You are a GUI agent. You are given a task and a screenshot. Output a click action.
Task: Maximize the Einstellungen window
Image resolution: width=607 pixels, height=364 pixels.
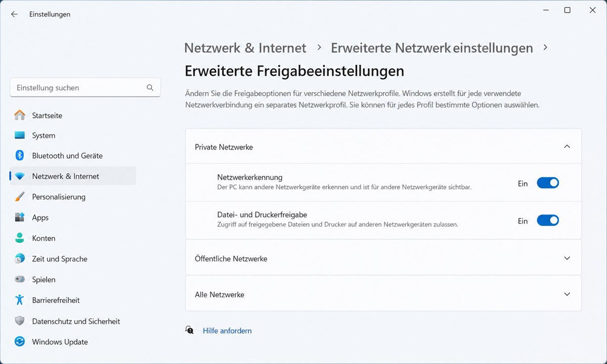click(568, 10)
